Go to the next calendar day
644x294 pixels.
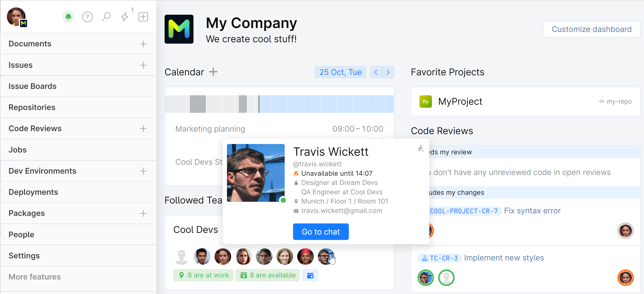coord(388,72)
